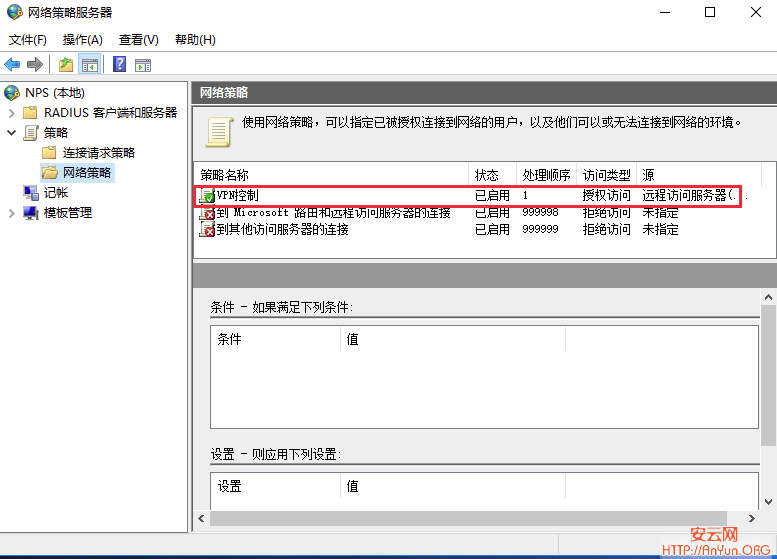Toggle the Show/Hide Console Tree icon
Viewport: 777px width, 559px height.
pos(90,65)
